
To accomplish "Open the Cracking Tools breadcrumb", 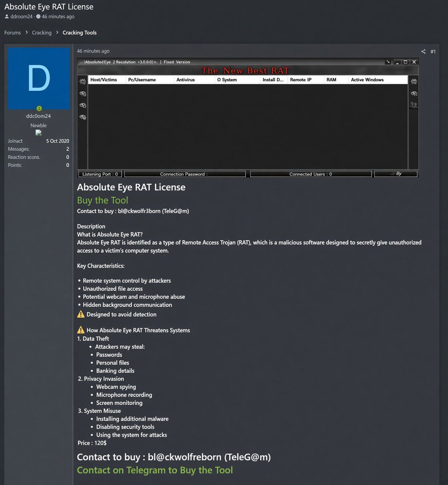I will (80, 33).
